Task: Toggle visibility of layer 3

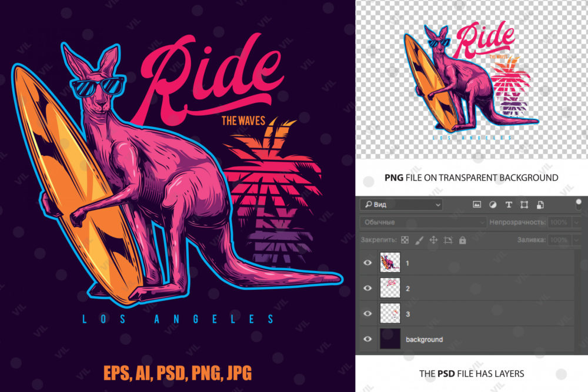Action: (x=367, y=313)
